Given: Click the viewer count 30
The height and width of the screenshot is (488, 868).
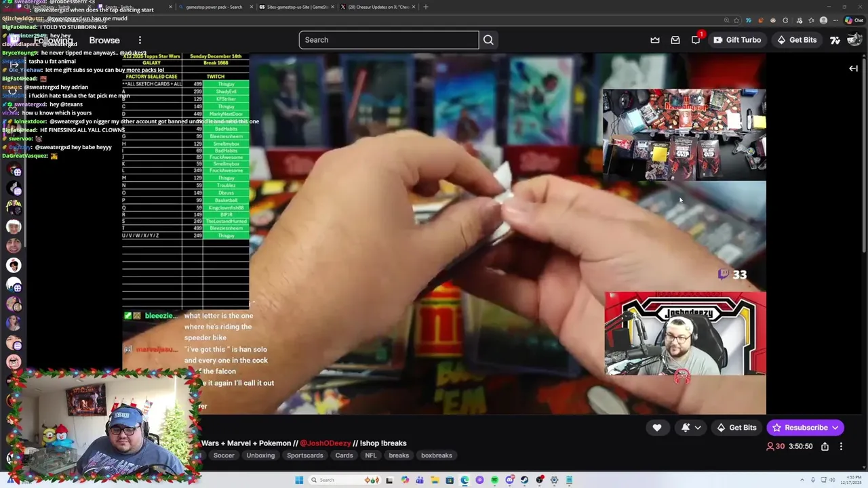Looking at the screenshot, I should pyautogui.click(x=776, y=447).
